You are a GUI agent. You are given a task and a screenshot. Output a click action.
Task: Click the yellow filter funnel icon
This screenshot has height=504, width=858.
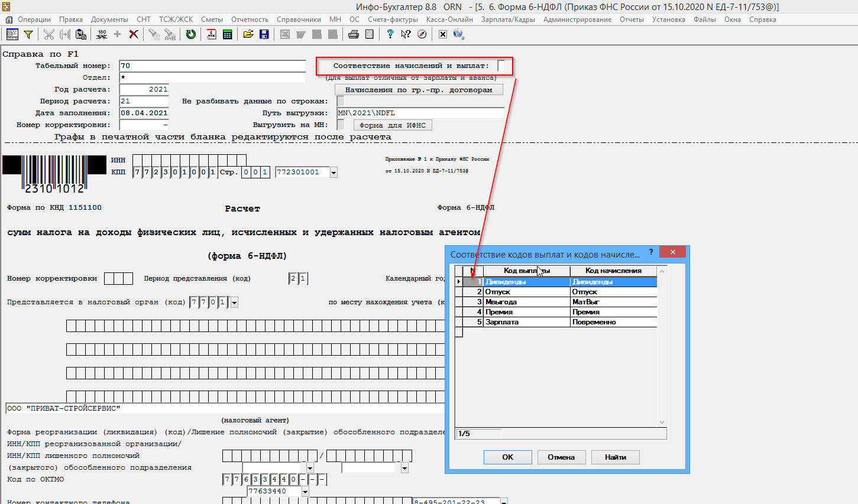click(x=28, y=34)
